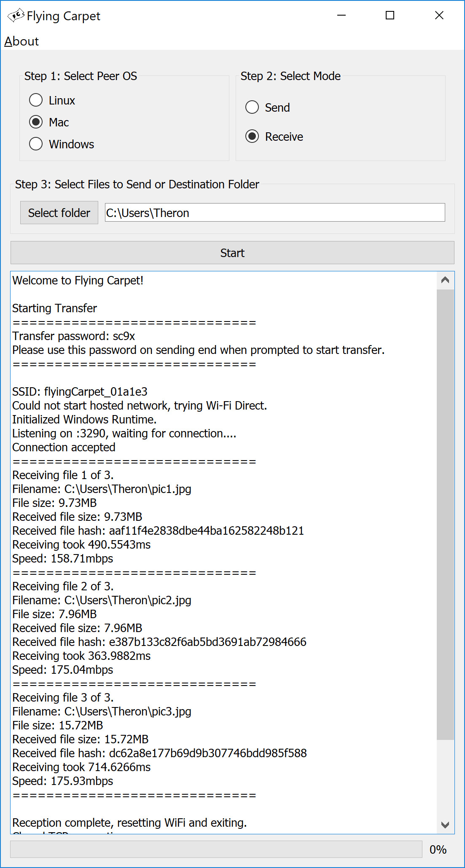Screen dimensions: 465x868
Task: Maximize the Flying Carpet window
Action: [x=390, y=16]
